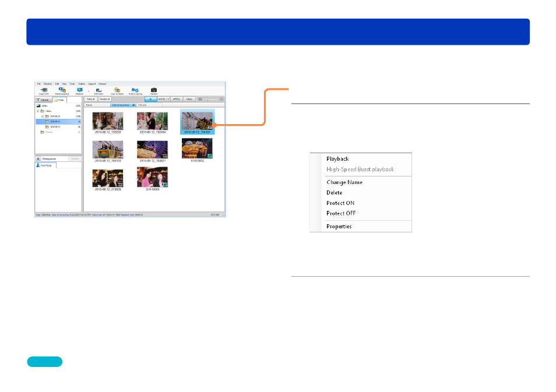Open the Manual menu
The width and height of the screenshot is (556, 392).
coord(102,84)
